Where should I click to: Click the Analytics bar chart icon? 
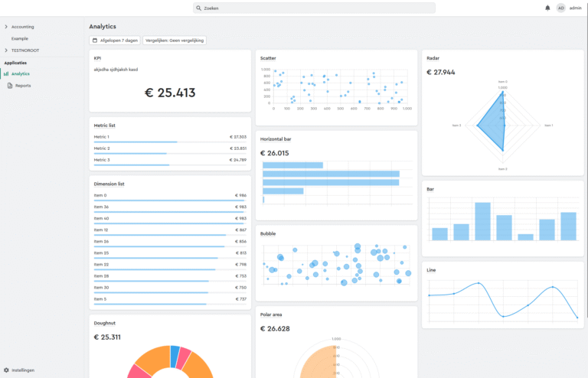[6, 73]
